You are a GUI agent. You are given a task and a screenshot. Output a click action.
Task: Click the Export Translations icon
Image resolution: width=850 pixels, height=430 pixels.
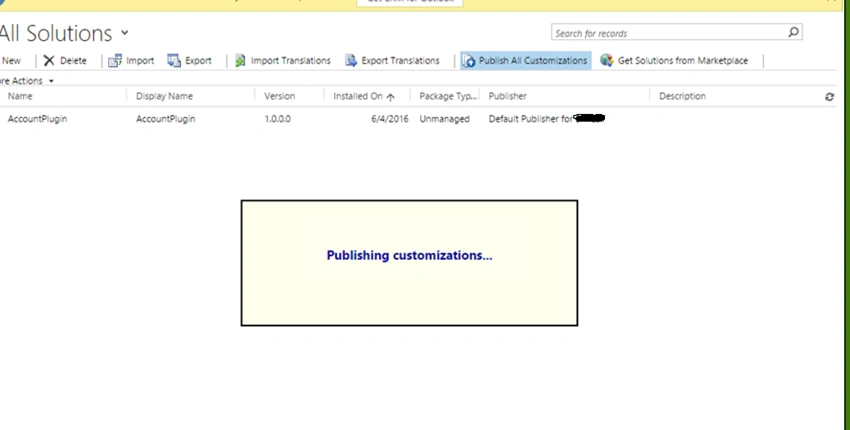(351, 61)
